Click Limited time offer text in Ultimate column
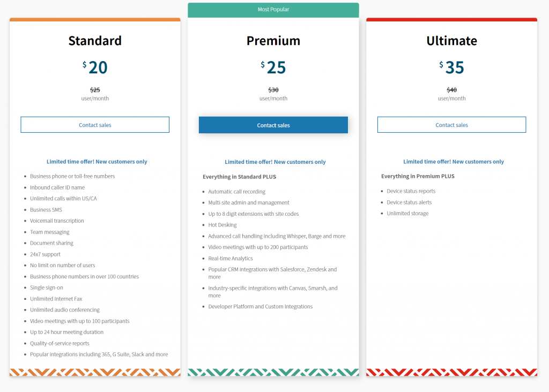The image size is (549, 392). click(x=453, y=161)
